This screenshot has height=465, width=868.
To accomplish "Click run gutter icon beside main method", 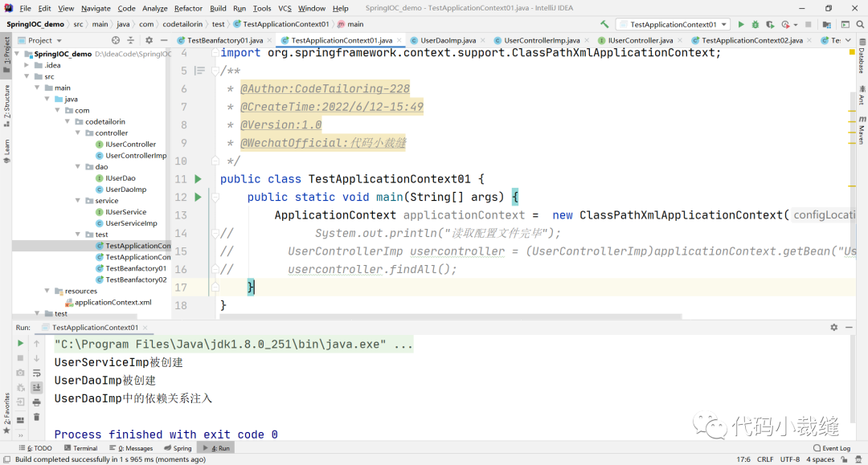I will [198, 197].
